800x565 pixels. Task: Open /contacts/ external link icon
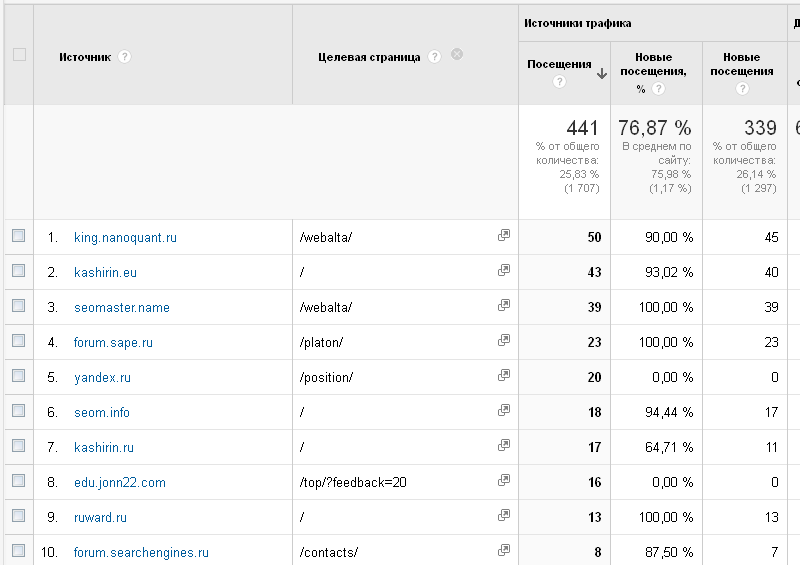coord(504,550)
